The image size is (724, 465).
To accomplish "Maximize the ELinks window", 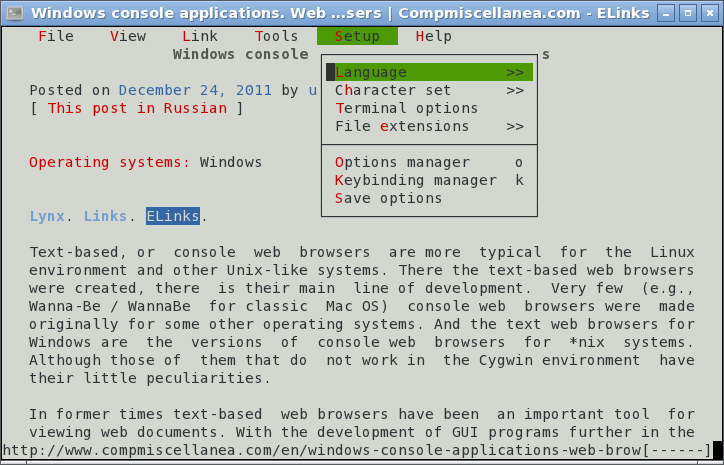I will pos(688,13).
